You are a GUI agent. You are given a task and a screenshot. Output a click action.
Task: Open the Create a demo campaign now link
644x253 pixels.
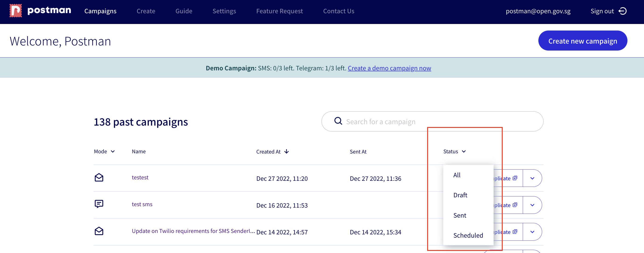(x=389, y=68)
